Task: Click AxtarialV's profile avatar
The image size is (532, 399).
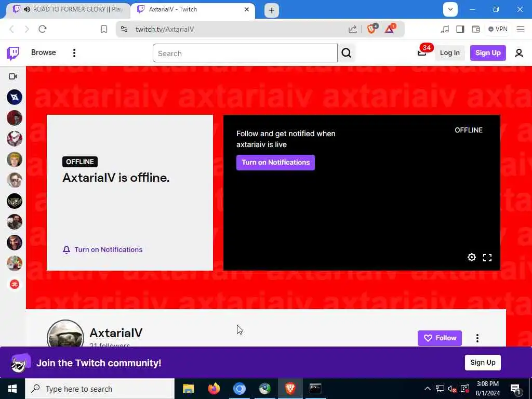Action: [65, 334]
